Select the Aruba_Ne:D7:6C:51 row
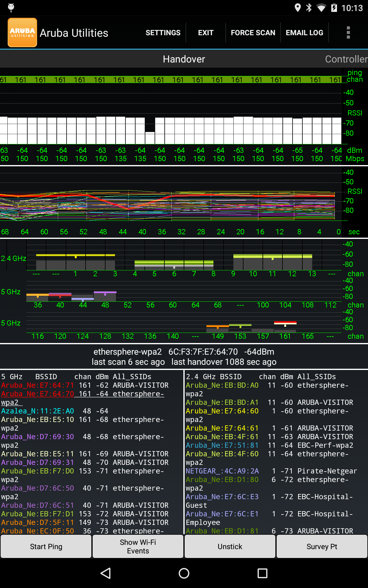 tap(85, 505)
